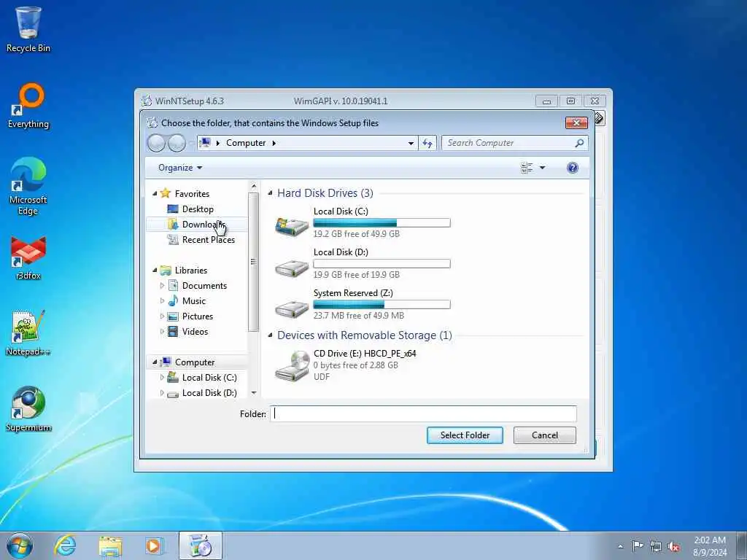
Task: Click the Action Center flag tray icon
Action: point(638,546)
